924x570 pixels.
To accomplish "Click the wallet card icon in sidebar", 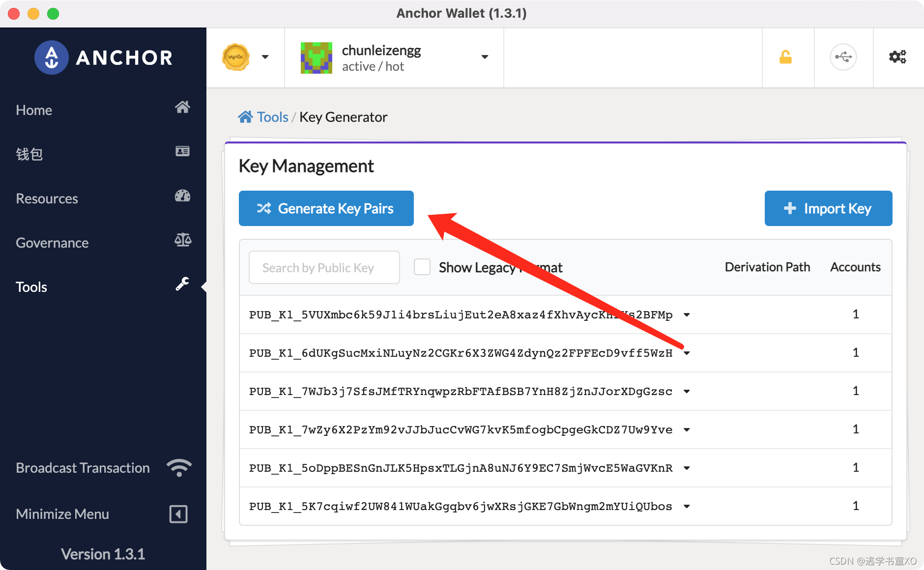I will [182, 151].
